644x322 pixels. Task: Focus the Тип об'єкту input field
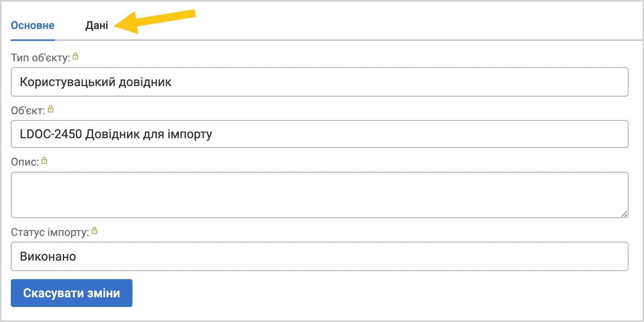320,82
